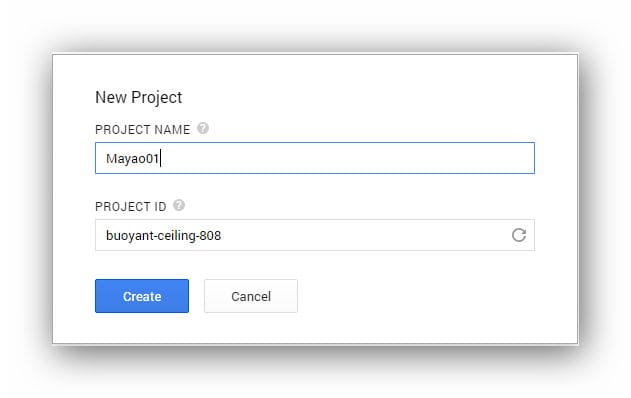Image resolution: width=631 pixels, height=398 pixels.
Task: Select the Project ID field buoyant-ceiling-808
Action: point(315,235)
